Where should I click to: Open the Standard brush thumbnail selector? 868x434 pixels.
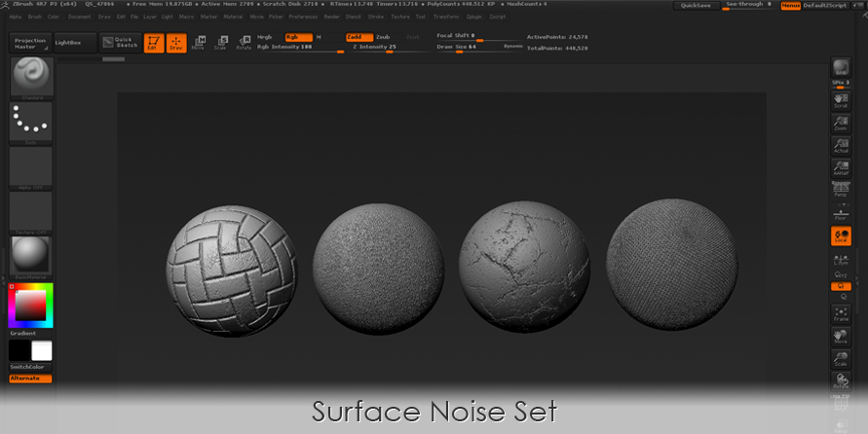tap(32, 76)
